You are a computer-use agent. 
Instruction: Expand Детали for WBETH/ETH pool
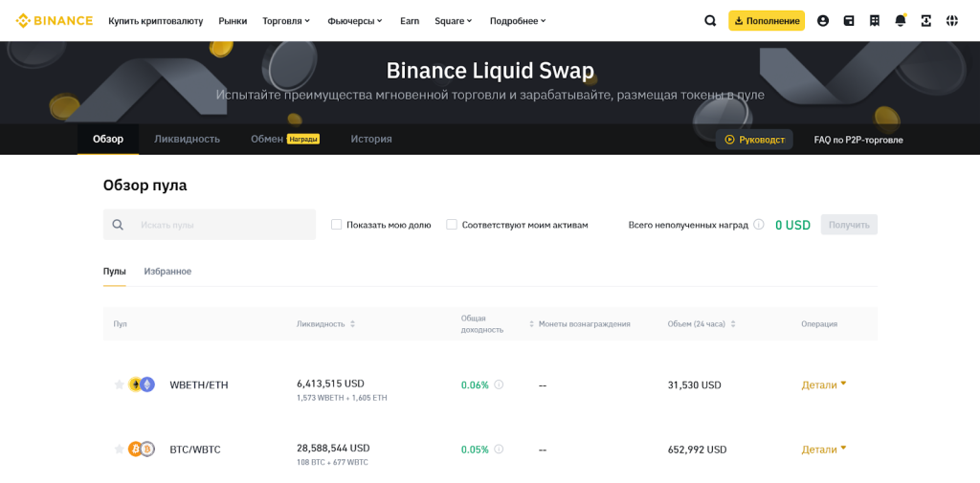(823, 384)
